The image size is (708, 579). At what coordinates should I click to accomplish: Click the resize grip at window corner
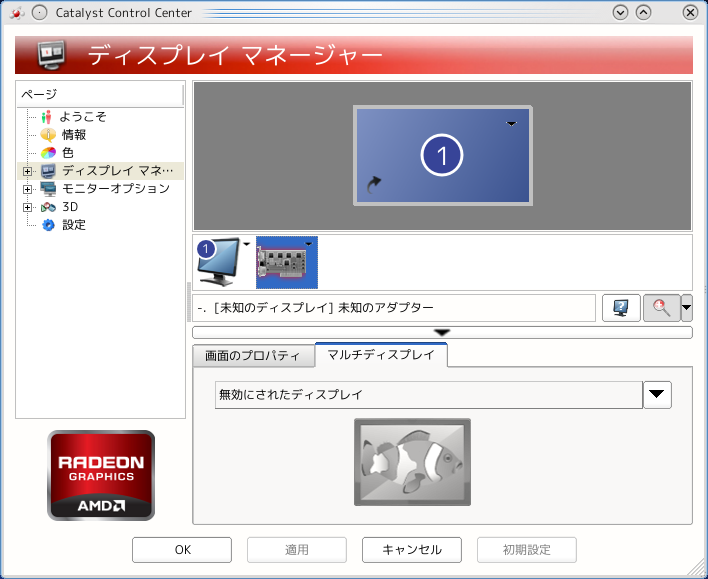coord(697,568)
